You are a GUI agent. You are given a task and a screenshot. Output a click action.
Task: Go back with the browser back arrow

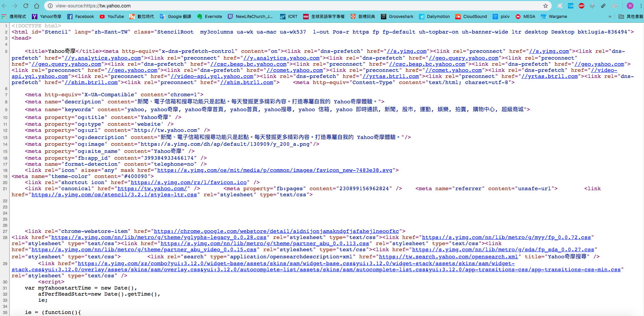tap(4, 6)
